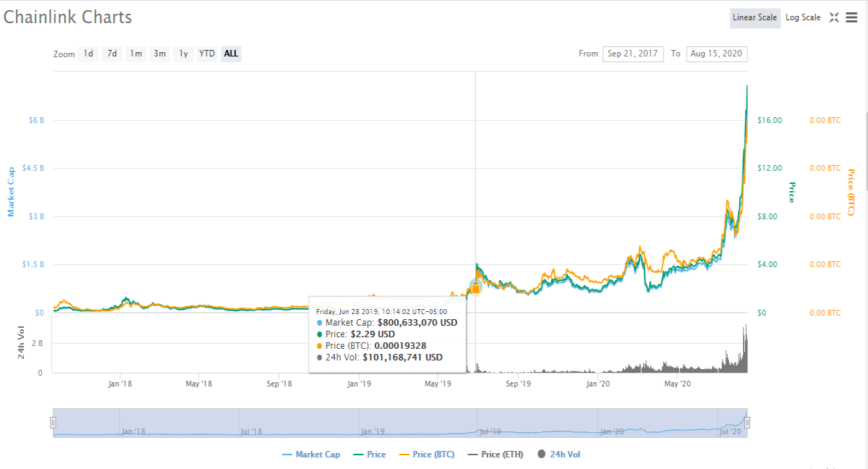This screenshot has width=868, height=469.
Task: Switch to Log Scale
Action: 803,17
